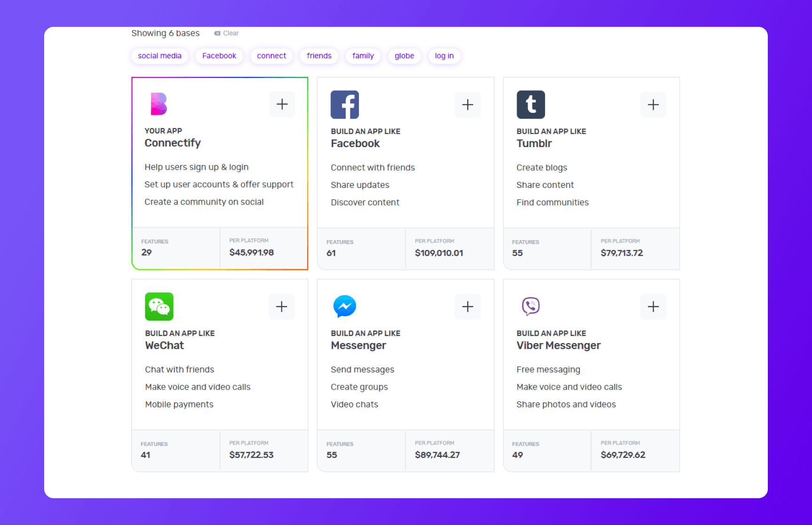Add Viber Messenger base with plus icon
Screen dimensions: 812x525
tap(653, 307)
